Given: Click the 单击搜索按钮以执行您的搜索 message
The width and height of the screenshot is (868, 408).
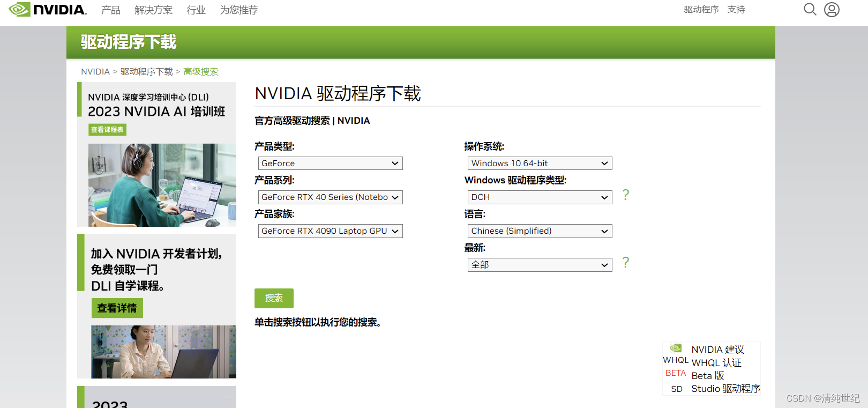Looking at the screenshot, I should [318, 322].
